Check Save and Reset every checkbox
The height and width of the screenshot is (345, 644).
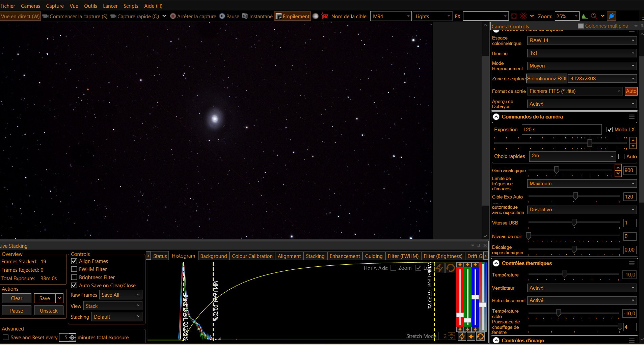(x=5, y=338)
